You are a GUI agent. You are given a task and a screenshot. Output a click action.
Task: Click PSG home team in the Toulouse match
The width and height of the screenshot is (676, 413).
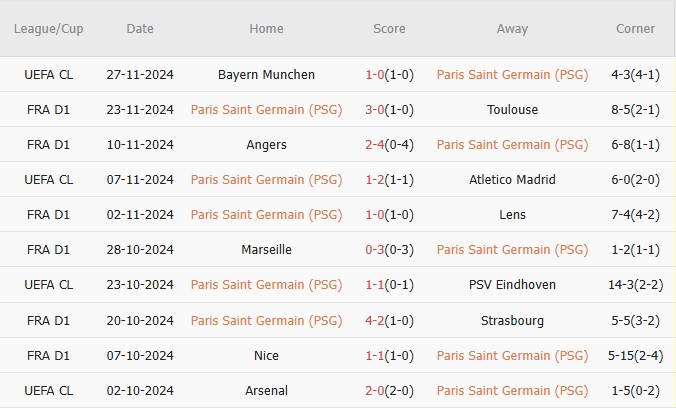pyautogui.click(x=266, y=110)
